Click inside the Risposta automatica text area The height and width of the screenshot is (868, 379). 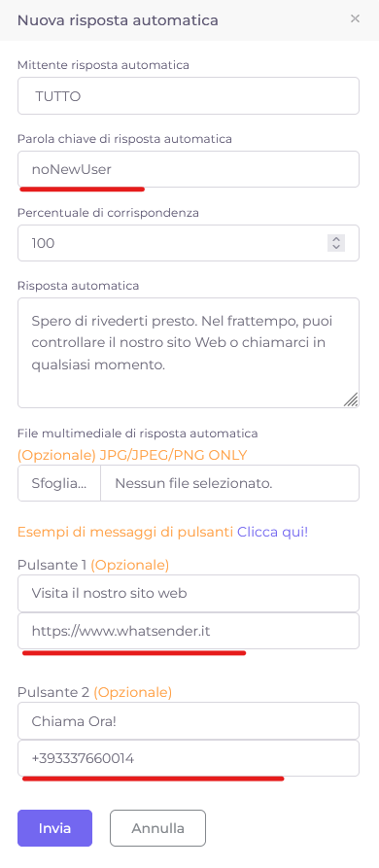click(x=189, y=353)
